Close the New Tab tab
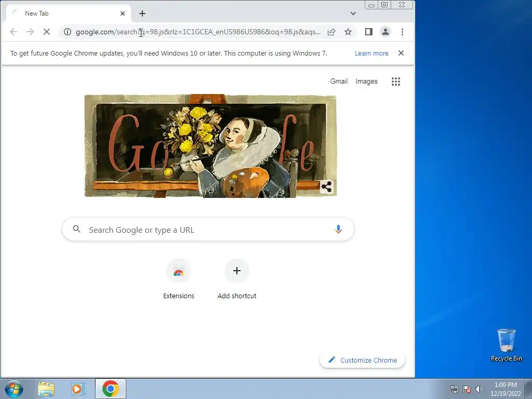The width and height of the screenshot is (532, 399). coord(123,14)
